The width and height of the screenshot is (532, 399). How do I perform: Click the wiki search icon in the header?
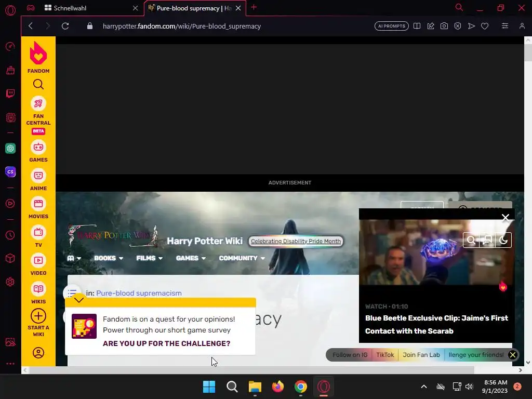(x=471, y=240)
